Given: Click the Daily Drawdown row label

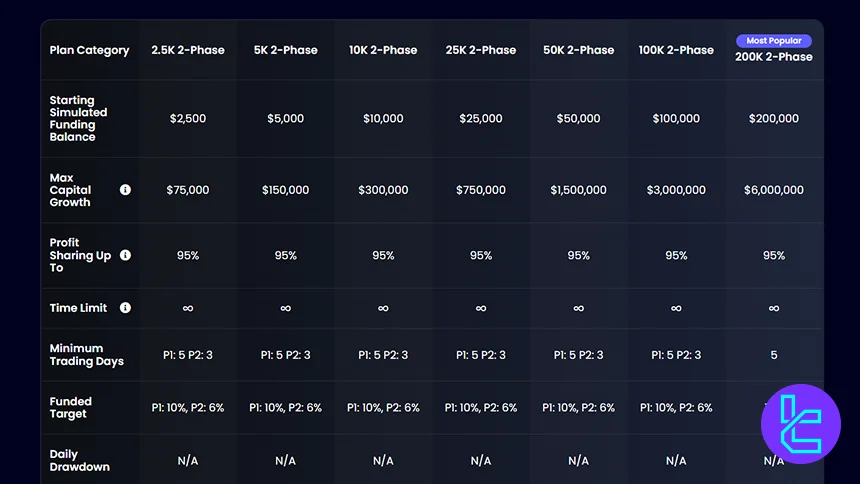Looking at the screenshot, I should (79, 460).
